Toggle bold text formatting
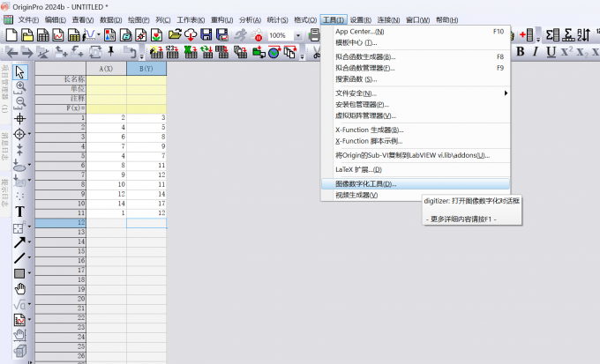 pyautogui.click(x=521, y=52)
